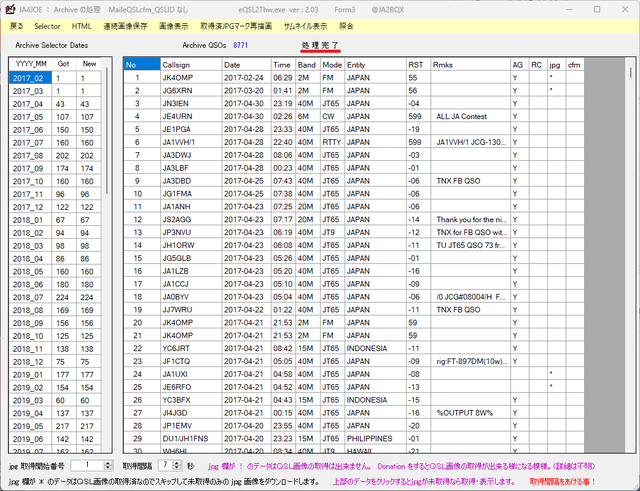Screen dimensions: 640x491
Task: Click the Archive QSOs count 8771
Action: click(x=240, y=45)
